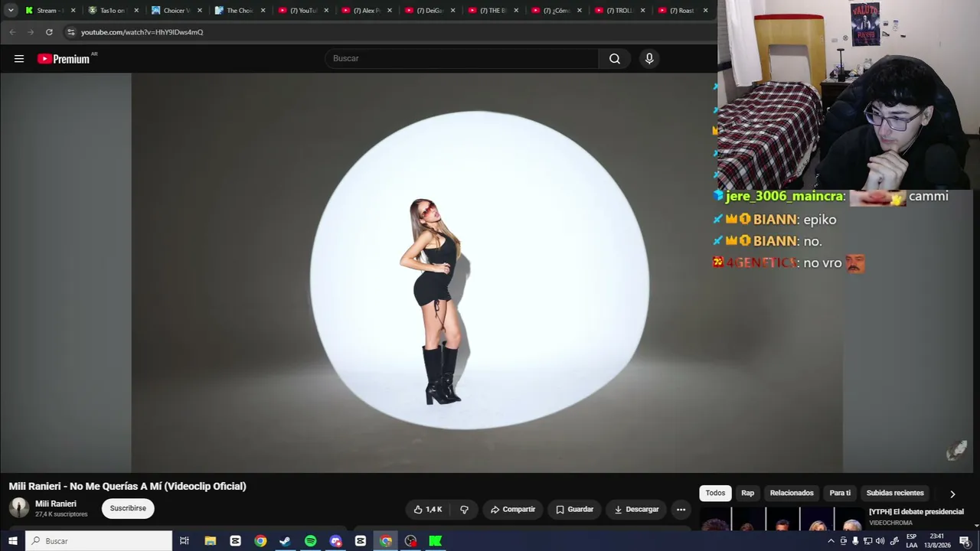This screenshot has width=980, height=551.
Task: Select the Rap filter chip
Action: [x=748, y=493]
